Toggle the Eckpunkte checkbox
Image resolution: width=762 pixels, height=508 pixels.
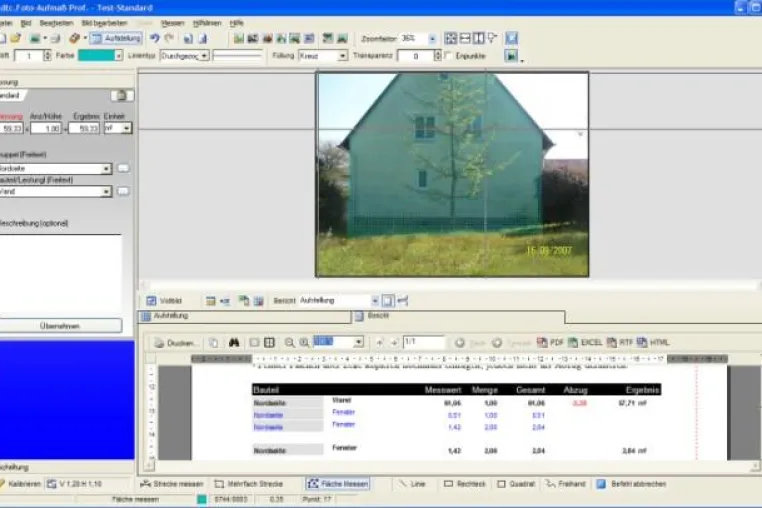[449, 55]
